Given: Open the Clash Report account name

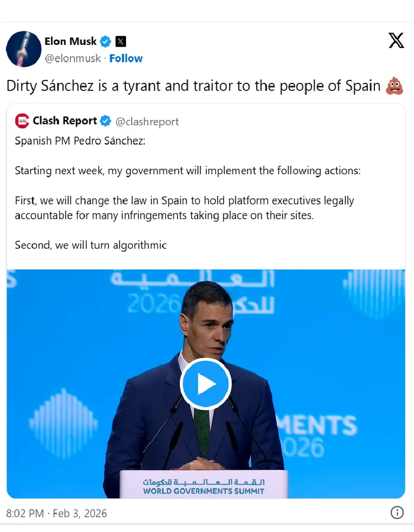Looking at the screenshot, I should pos(64,121).
